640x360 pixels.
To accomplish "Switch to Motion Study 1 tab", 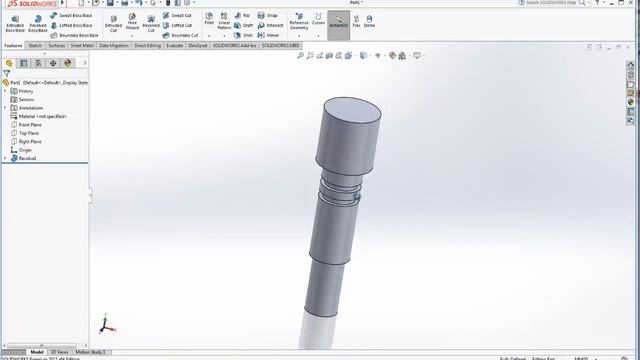I will pyautogui.click(x=90, y=352).
